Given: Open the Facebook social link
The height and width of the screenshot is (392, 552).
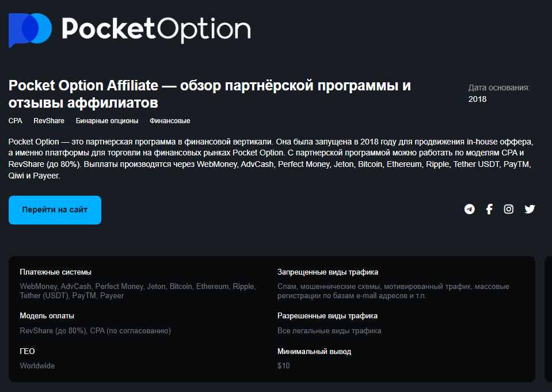Looking at the screenshot, I should (x=489, y=209).
